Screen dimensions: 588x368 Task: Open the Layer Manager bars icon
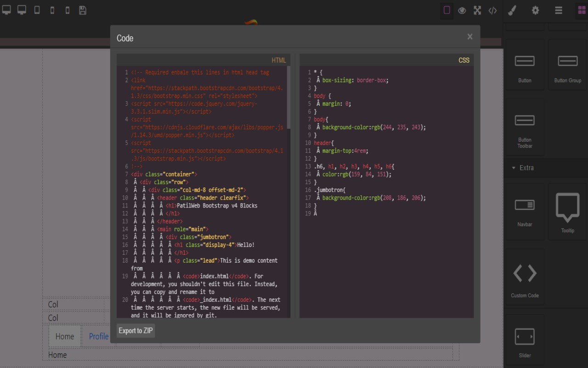559,10
